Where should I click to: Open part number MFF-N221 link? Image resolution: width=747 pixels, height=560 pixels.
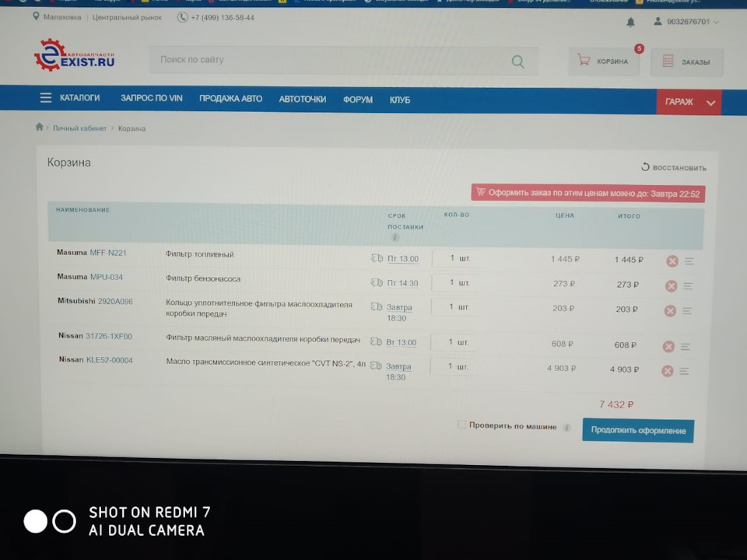tap(108, 253)
